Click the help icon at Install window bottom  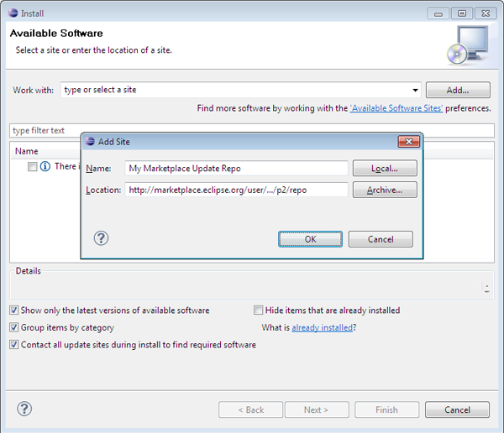25,410
